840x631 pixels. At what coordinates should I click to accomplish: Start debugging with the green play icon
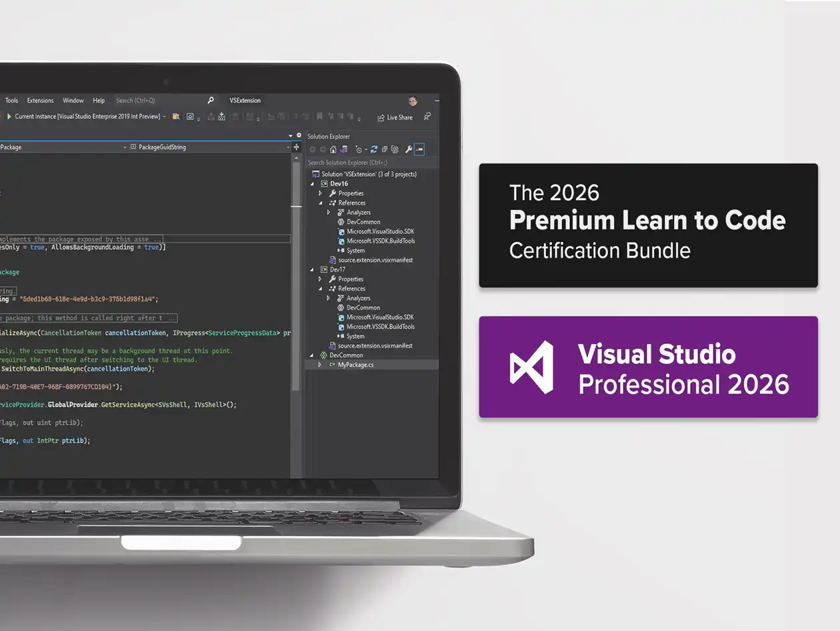pyautogui.click(x=9, y=115)
